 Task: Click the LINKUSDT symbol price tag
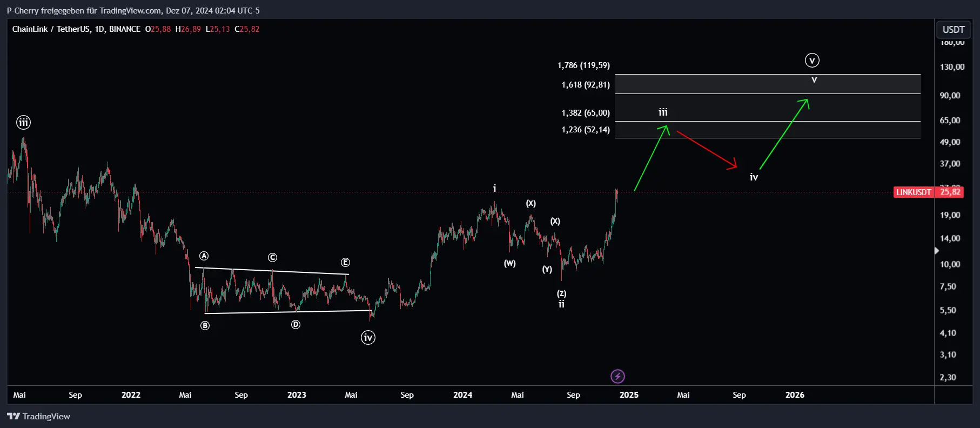pos(914,192)
